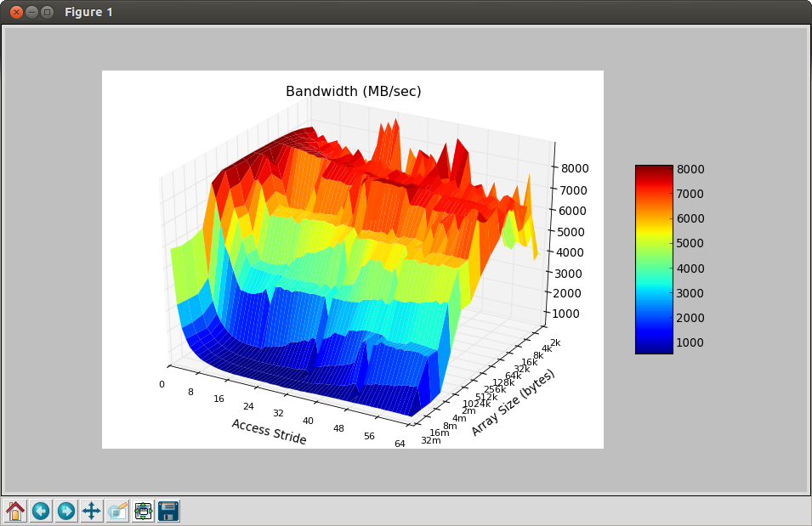The image size is (812, 526).
Task: Select the Zoom to rectangle tool
Action: coord(117,511)
